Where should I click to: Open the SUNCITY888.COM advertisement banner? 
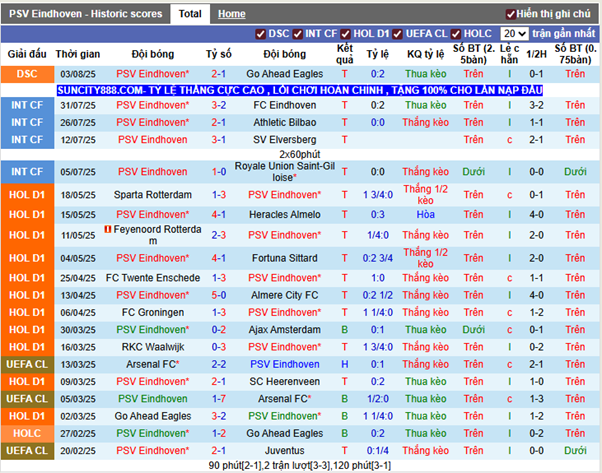[300, 91]
